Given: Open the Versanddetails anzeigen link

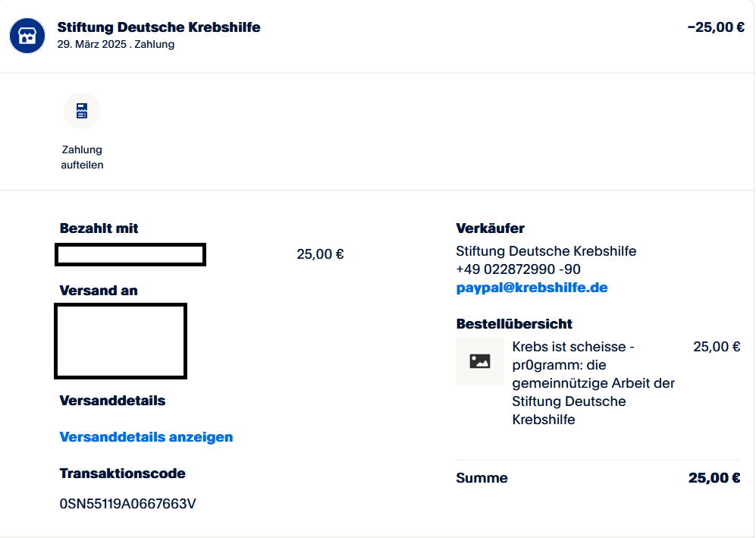Looking at the screenshot, I should coord(146,437).
